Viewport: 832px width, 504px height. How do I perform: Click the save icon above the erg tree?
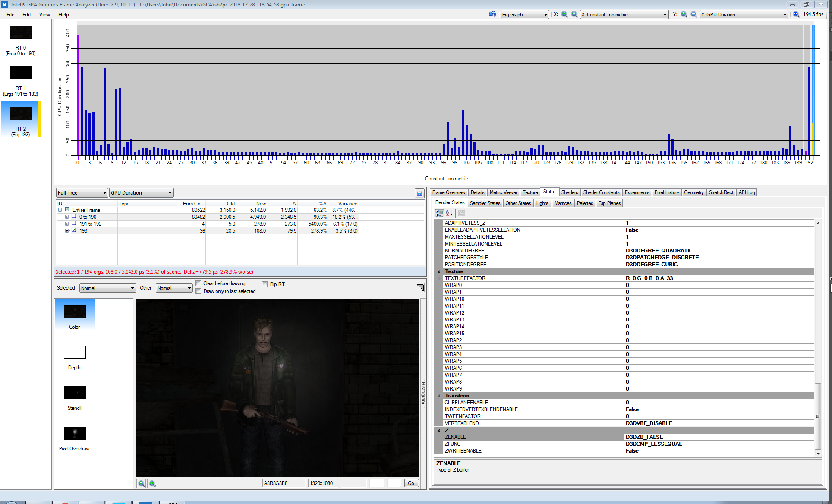coord(419,193)
